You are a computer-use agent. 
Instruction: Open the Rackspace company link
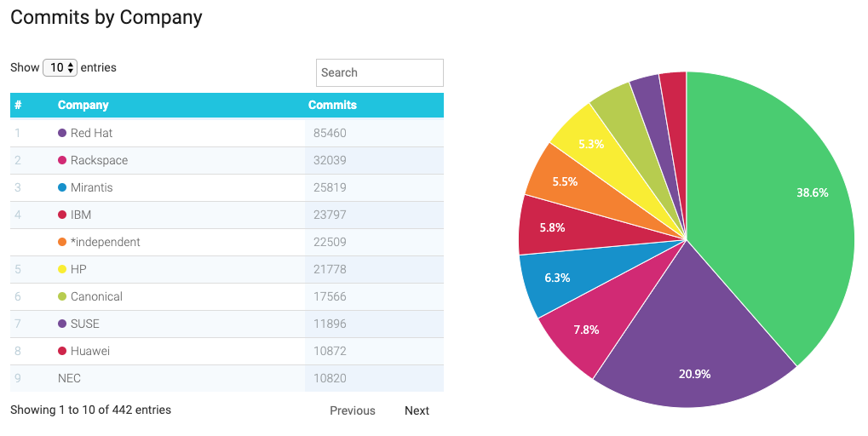click(x=99, y=160)
